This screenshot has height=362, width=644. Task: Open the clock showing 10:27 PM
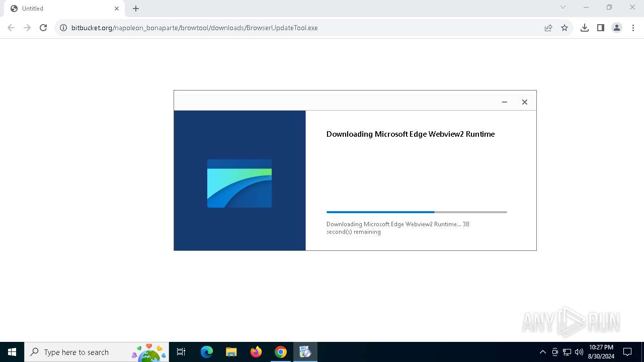click(x=601, y=352)
